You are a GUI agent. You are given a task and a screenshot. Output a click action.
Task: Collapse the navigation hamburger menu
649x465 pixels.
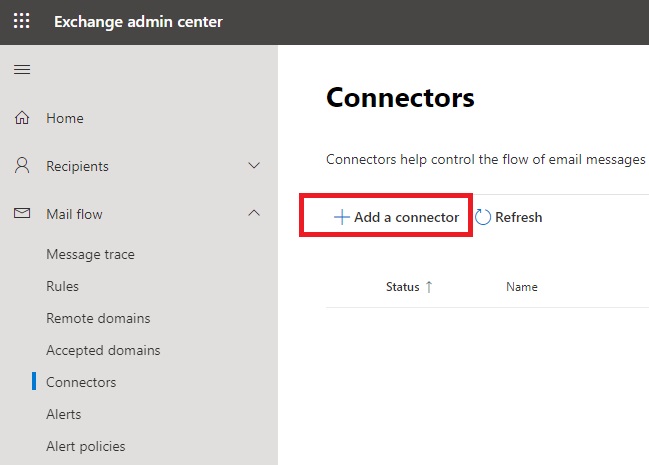pos(22,70)
